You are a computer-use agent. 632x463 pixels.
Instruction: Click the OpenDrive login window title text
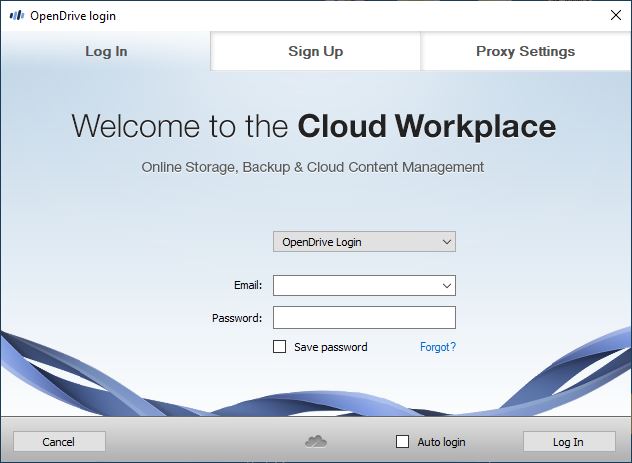click(x=73, y=16)
